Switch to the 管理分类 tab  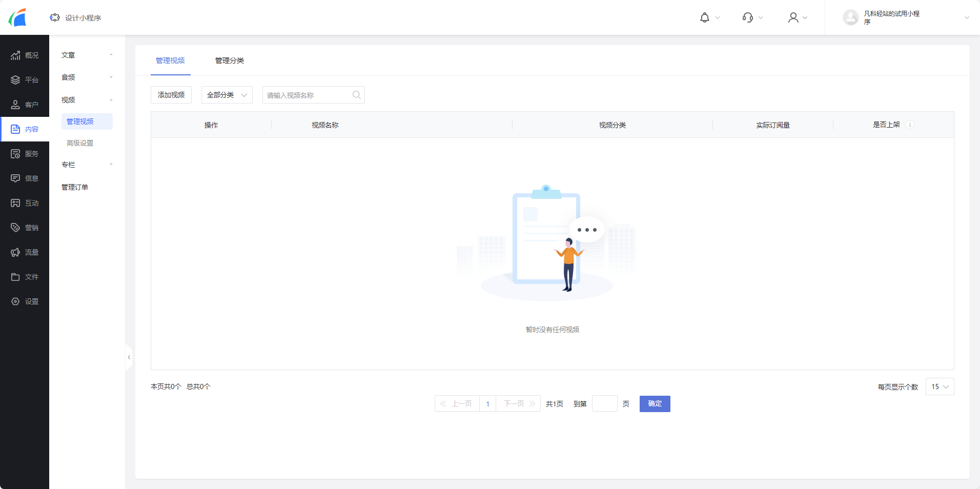click(x=229, y=60)
